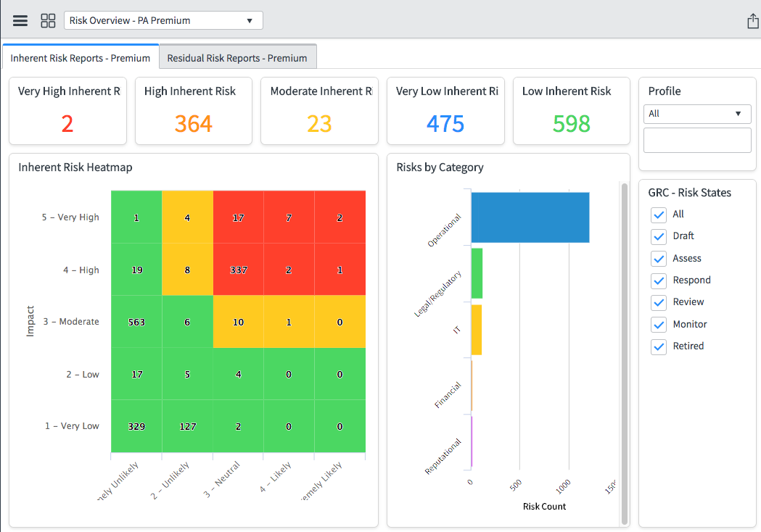Uncheck the Draft risk state
Viewport: 761px width, 532px height.
659,236
